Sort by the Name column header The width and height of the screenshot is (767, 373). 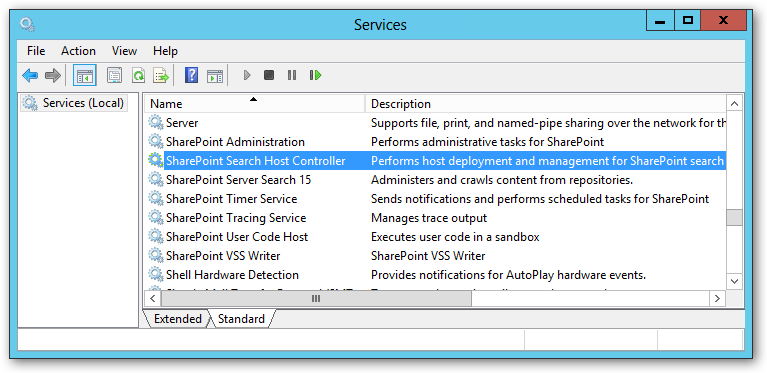coord(254,104)
